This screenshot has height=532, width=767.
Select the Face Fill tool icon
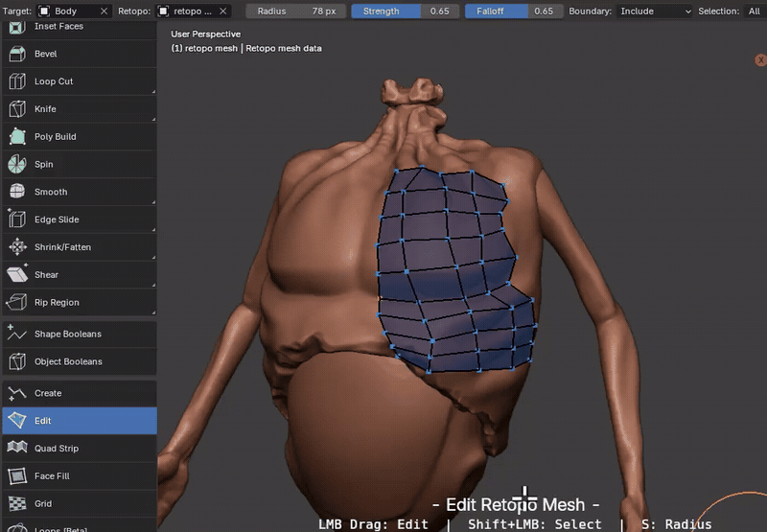point(17,475)
